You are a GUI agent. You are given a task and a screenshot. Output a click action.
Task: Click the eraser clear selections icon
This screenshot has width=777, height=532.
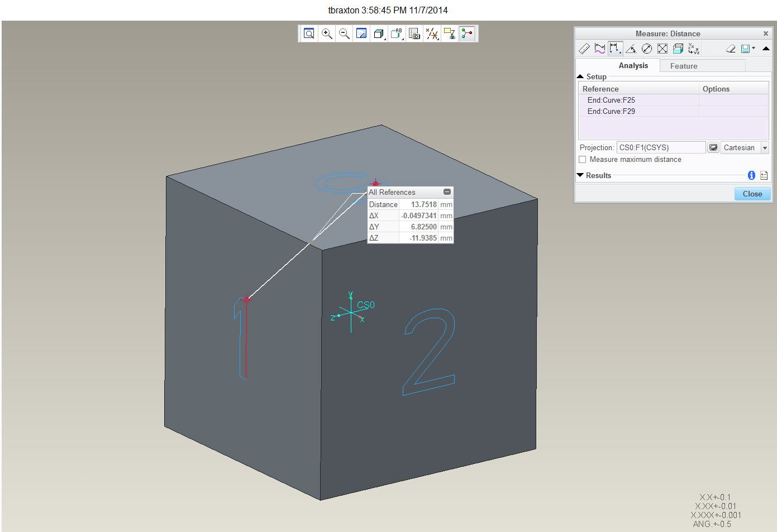(x=730, y=49)
